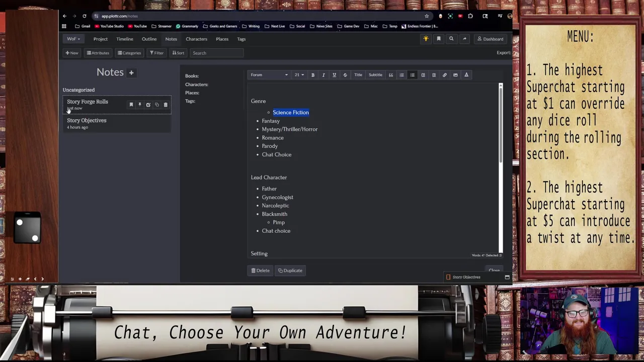Toggle bold formatting in the note editor

(x=312, y=75)
